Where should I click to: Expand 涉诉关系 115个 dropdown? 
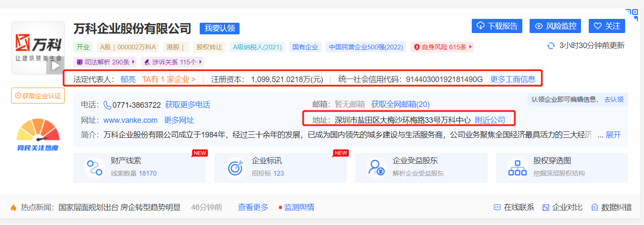point(172,62)
